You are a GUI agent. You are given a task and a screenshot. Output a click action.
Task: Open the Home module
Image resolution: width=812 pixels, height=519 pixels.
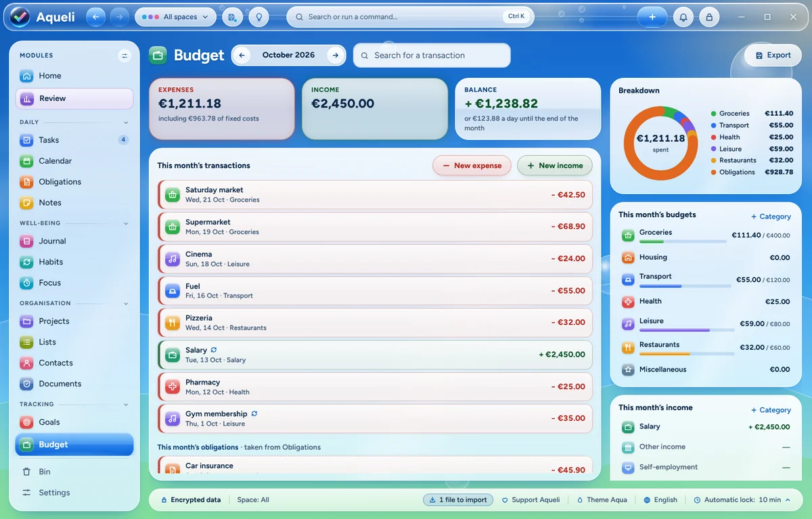(74, 76)
